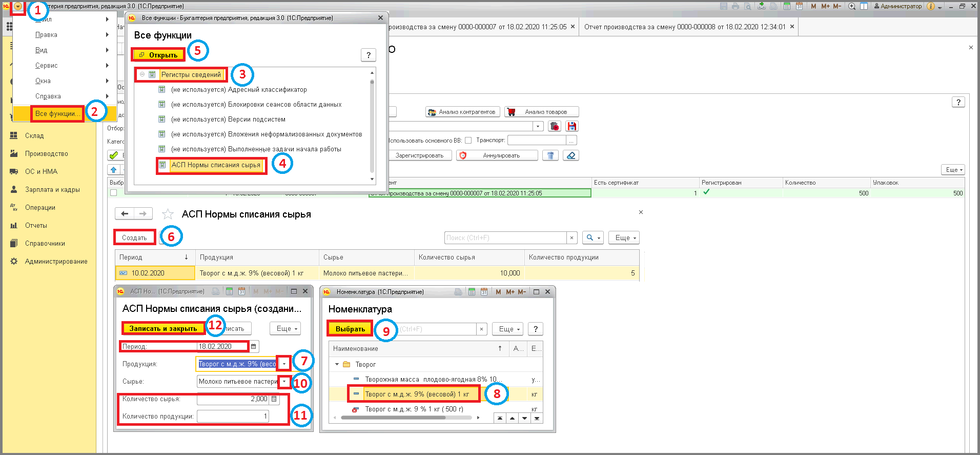The image size is (980, 455).
Task: Click the apps grid icon at top-left
Action: 9,26
